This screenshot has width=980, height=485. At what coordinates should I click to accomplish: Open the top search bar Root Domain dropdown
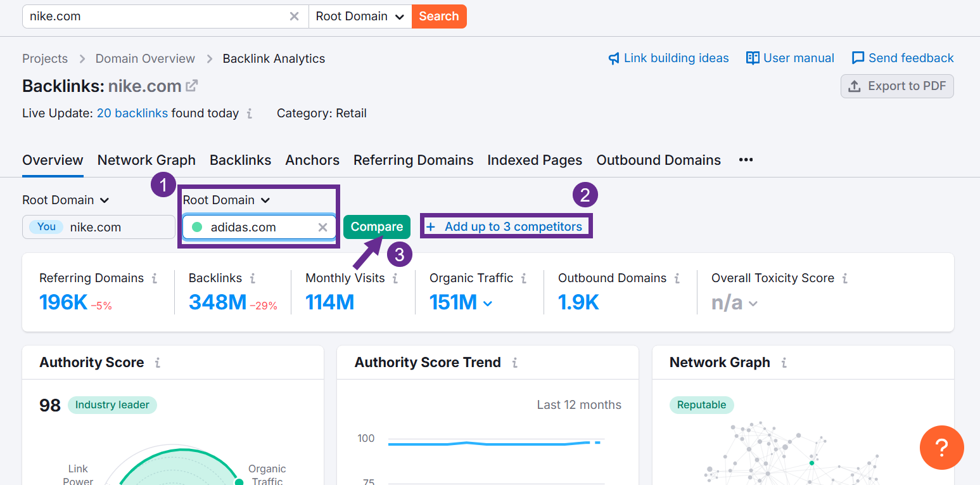(x=360, y=16)
